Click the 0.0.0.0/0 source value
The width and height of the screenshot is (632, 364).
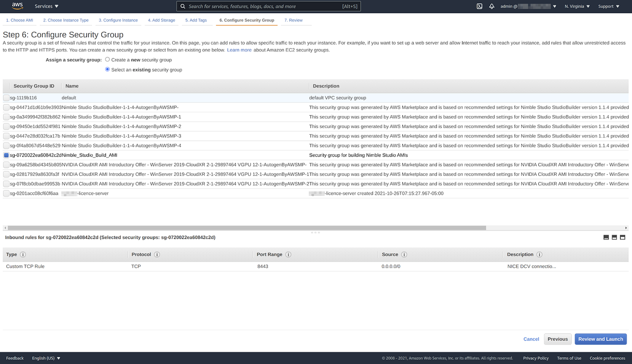[391, 267]
